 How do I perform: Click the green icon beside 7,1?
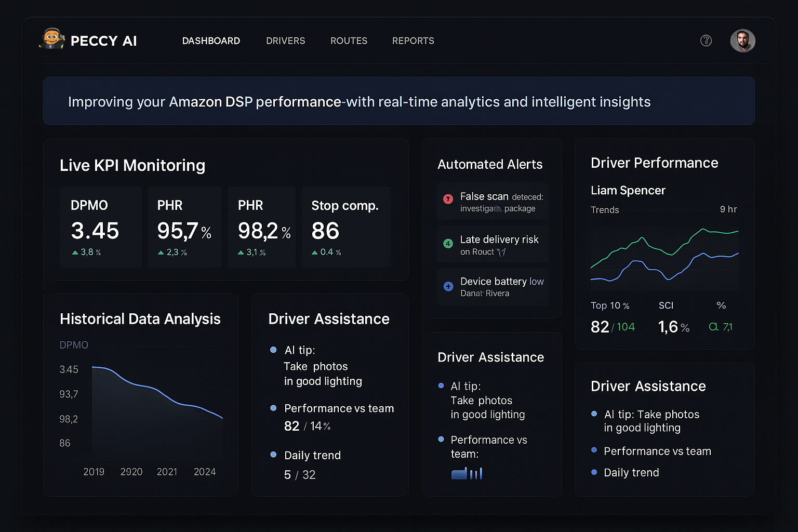click(x=714, y=327)
